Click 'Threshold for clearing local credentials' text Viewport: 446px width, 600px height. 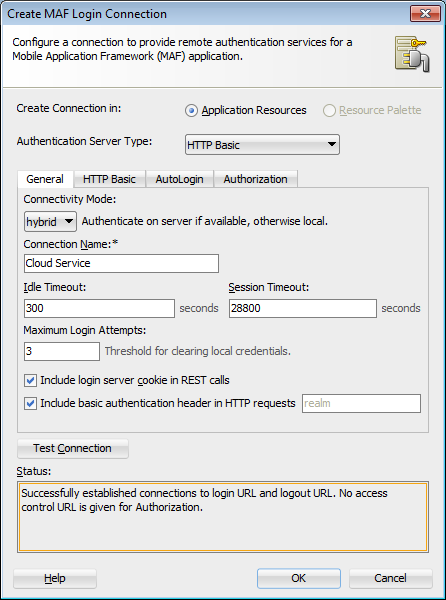[x=198, y=351]
